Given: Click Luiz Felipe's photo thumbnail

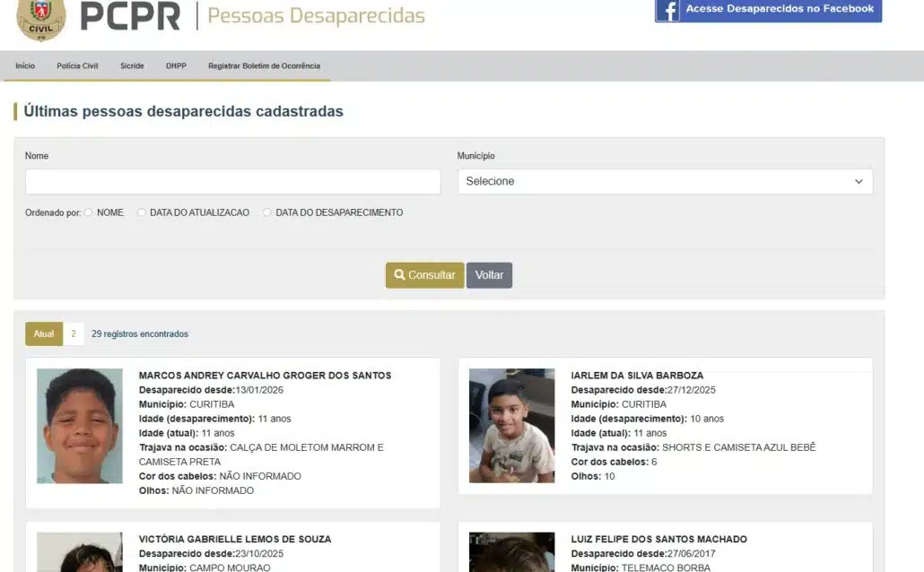Looking at the screenshot, I should point(511,553).
